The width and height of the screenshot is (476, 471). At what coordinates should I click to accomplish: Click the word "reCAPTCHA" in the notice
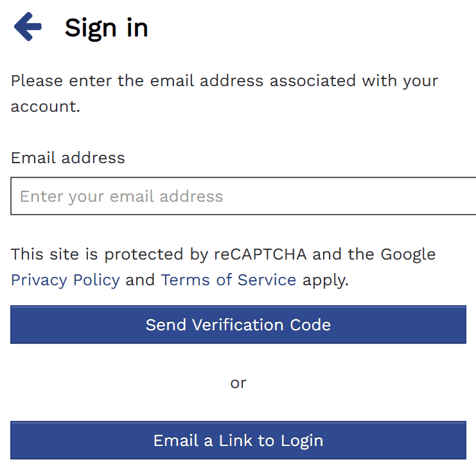point(260,254)
